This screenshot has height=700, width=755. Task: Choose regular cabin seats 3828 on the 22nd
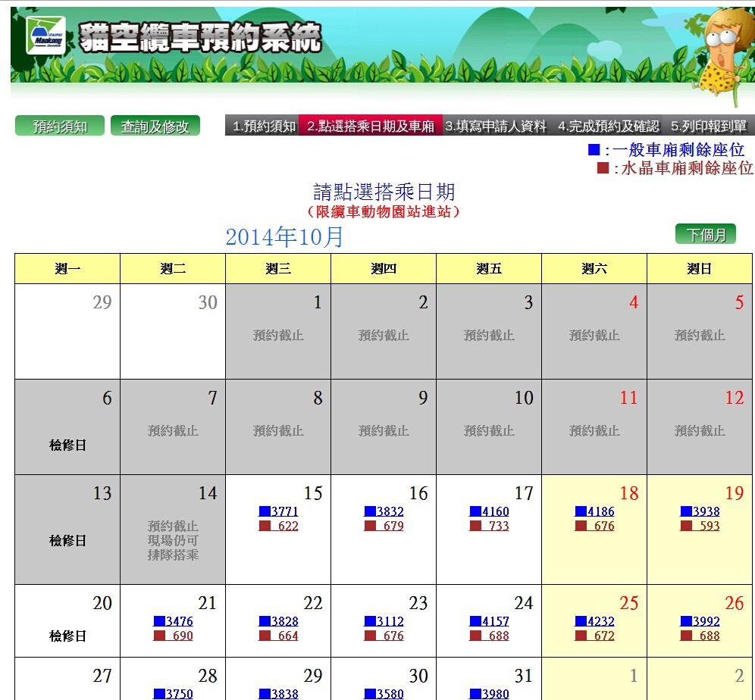click(278, 621)
